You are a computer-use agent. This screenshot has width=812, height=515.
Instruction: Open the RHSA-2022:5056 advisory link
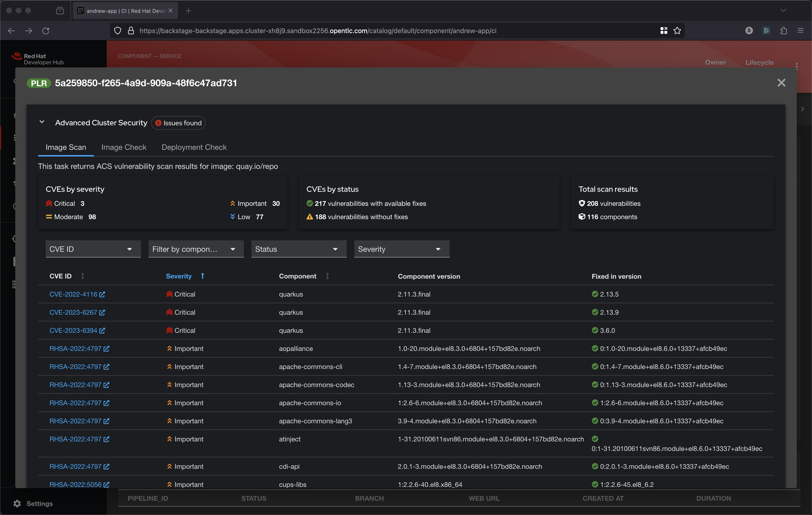pos(75,484)
